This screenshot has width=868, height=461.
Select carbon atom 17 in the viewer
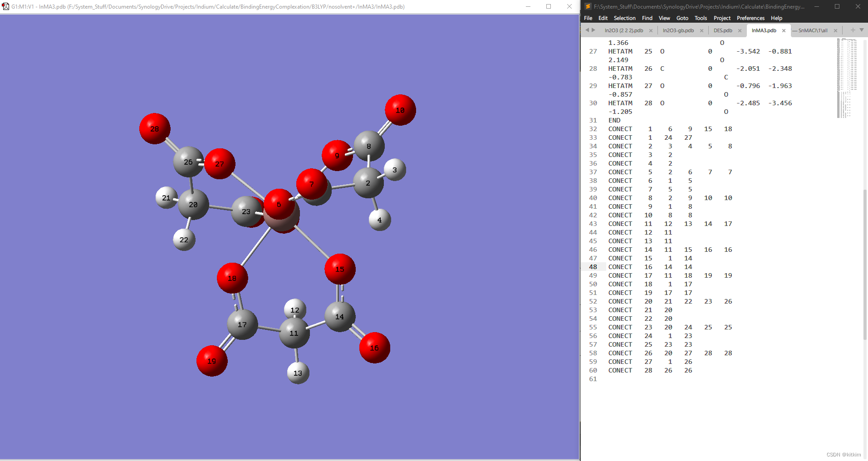pos(242,324)
